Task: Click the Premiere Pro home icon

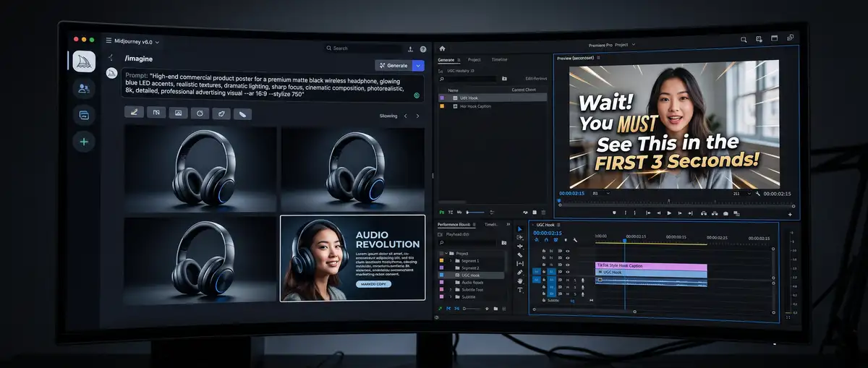Action: pos(443,48)
